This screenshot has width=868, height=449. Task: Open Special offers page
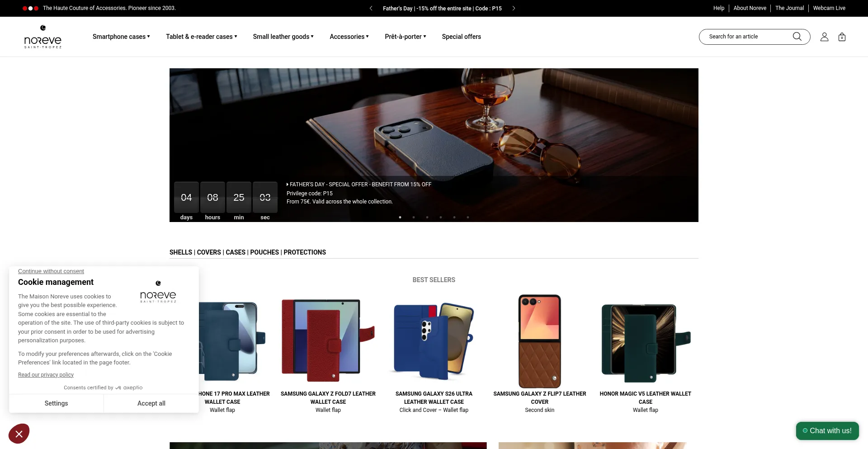click(x=461, y=37)
